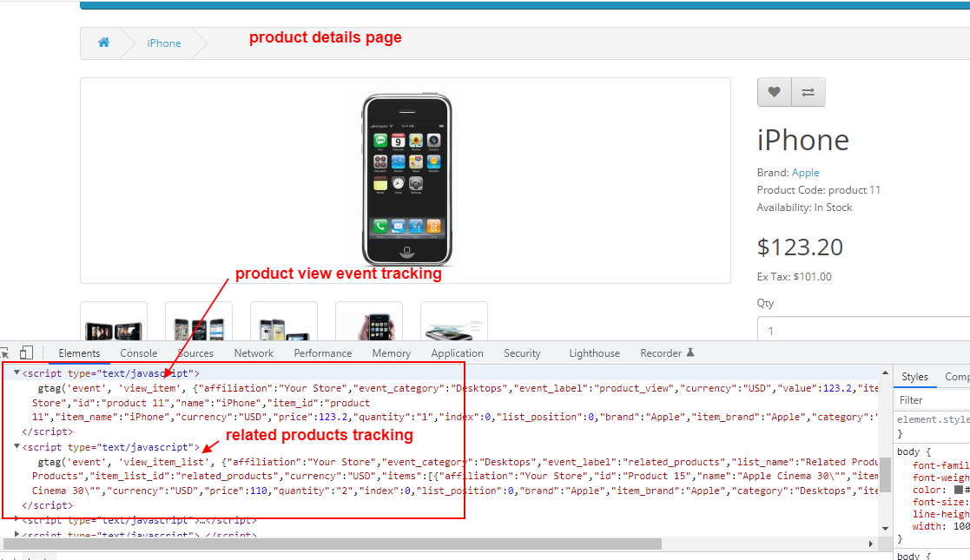Add iPhone to wish list heart icon

tap(774, 92)
